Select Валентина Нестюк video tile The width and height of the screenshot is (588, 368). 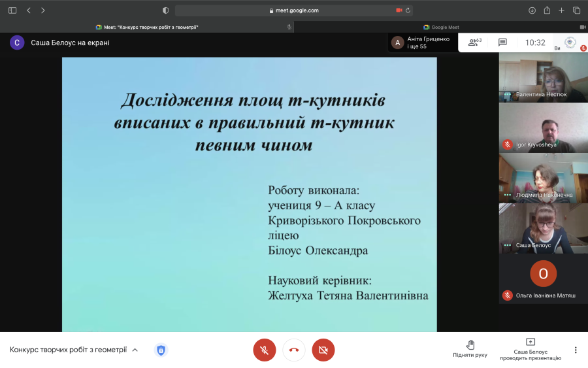click(x=544, y=78)
